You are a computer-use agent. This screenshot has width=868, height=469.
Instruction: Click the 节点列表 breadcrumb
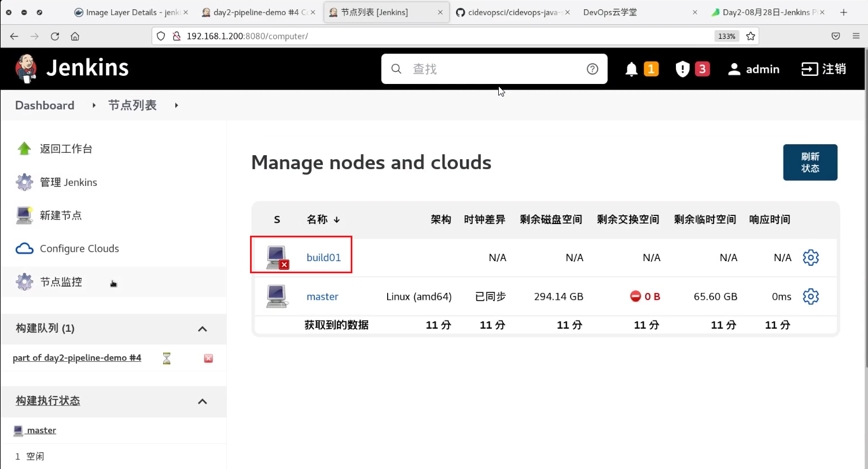tap(133, 105)
